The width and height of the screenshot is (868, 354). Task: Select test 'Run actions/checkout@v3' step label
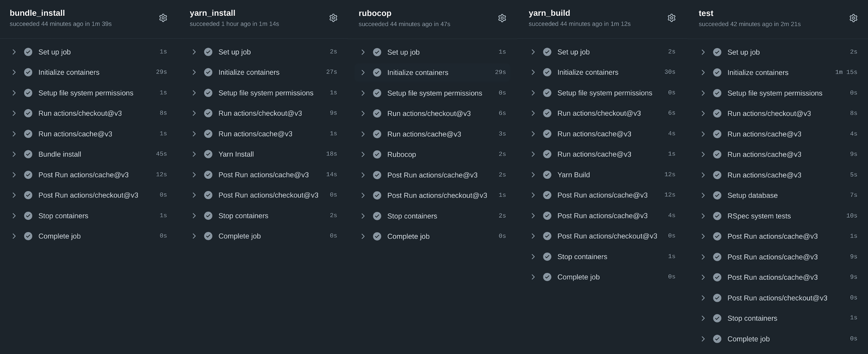(769, 113)
